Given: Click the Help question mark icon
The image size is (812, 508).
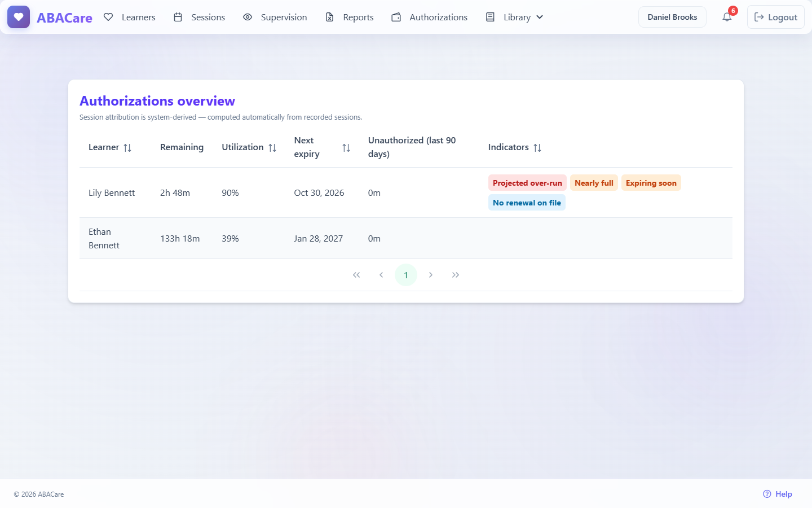Looking at the screenshot, I should (767, 494).
